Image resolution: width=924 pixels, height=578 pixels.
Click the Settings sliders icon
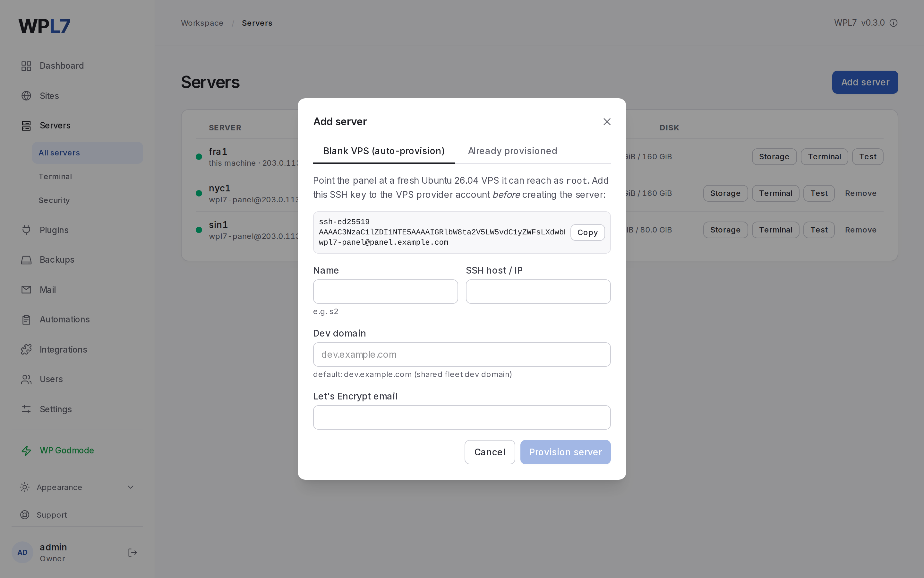pos(26,409)
